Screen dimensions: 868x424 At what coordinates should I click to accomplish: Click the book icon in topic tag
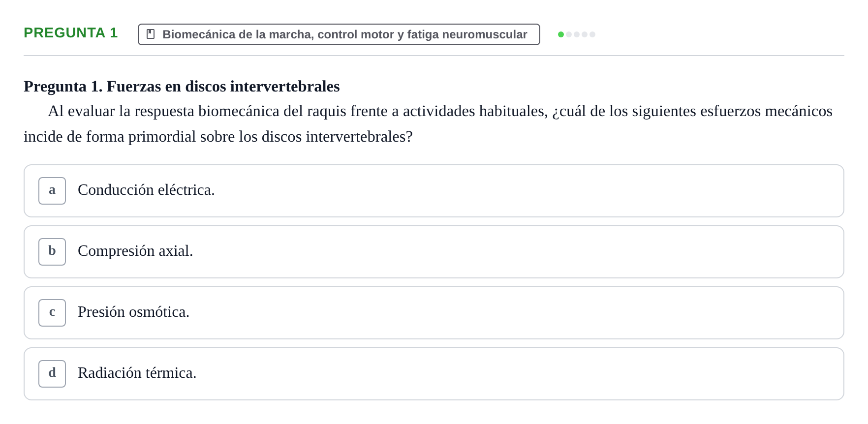151,34
